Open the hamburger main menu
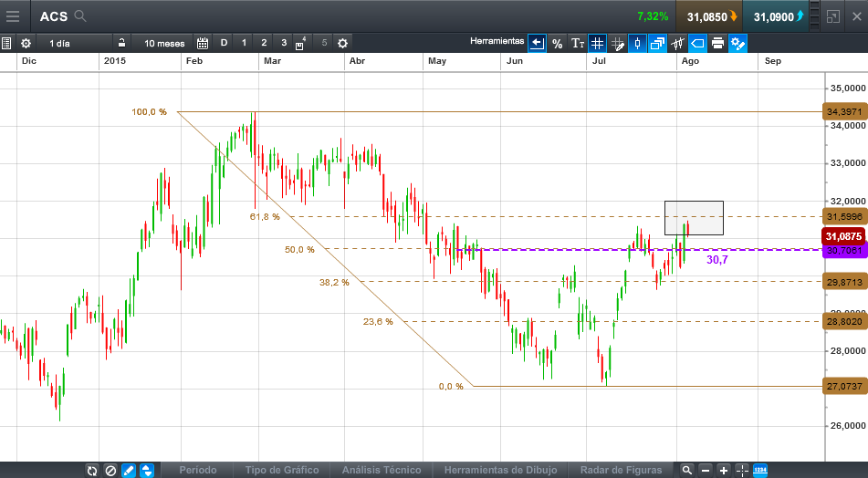This screenshot has width=868, height=478. click(13, 16)
